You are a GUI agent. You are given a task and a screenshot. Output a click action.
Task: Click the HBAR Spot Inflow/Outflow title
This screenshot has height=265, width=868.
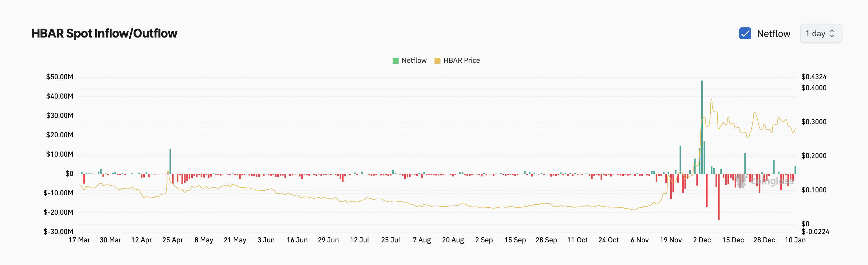(x=104, y=33)
